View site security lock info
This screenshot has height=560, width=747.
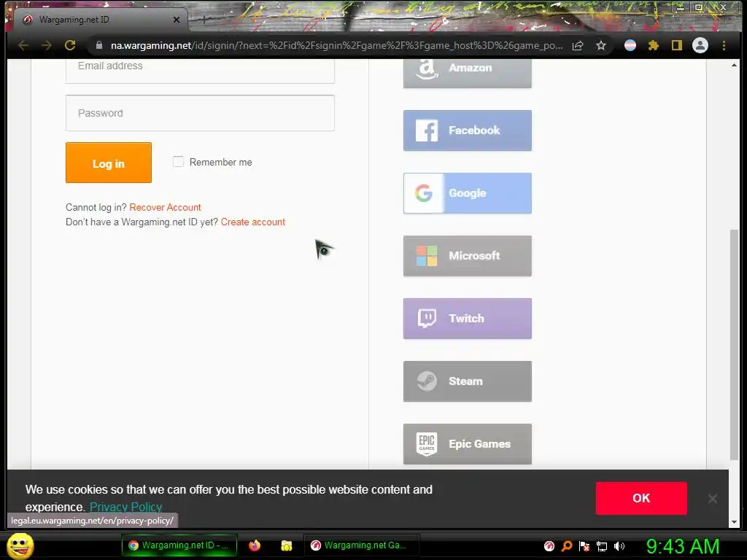[99, 45]
